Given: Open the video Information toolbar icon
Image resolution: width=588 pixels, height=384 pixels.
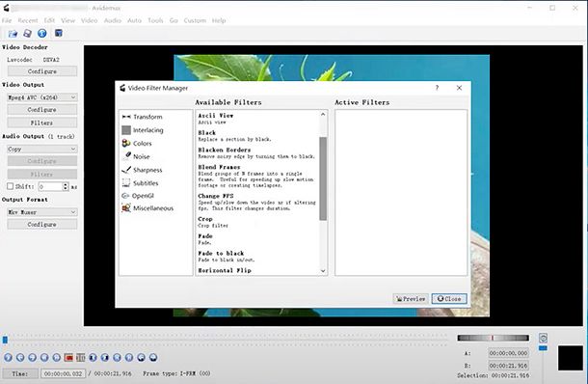Looking at the screenshot, I should (x=42, y=34).
